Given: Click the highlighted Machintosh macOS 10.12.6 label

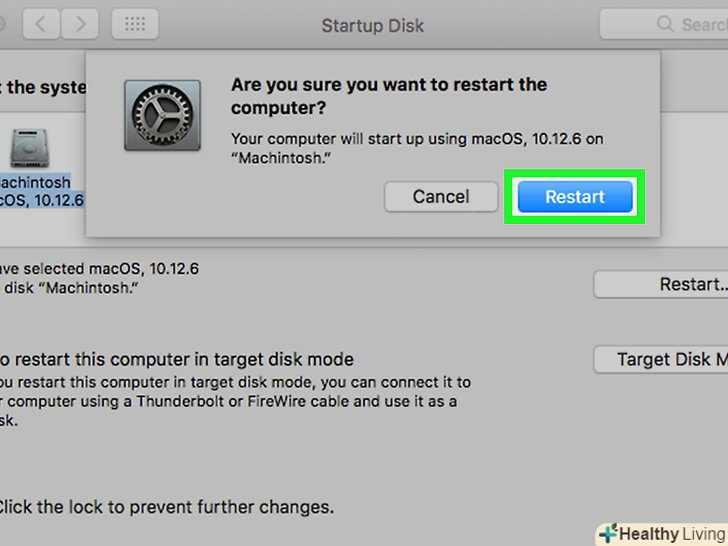Looking at the screenshot, I should [x=38, y=192].
